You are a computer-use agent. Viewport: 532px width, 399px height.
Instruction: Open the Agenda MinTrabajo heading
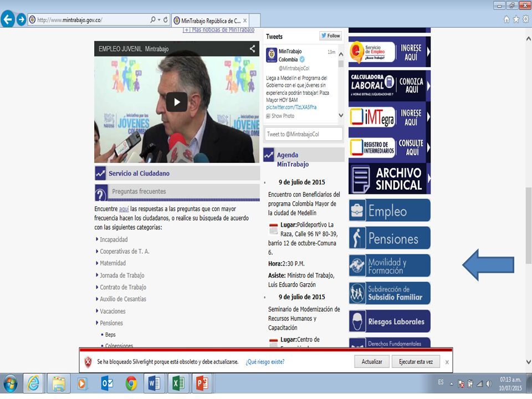point(293,160)
